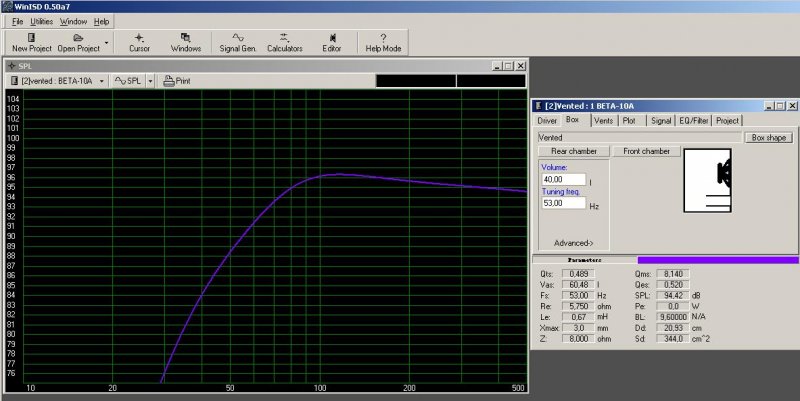Expand the Open Project dropdown arrow

tap(107, 43)
